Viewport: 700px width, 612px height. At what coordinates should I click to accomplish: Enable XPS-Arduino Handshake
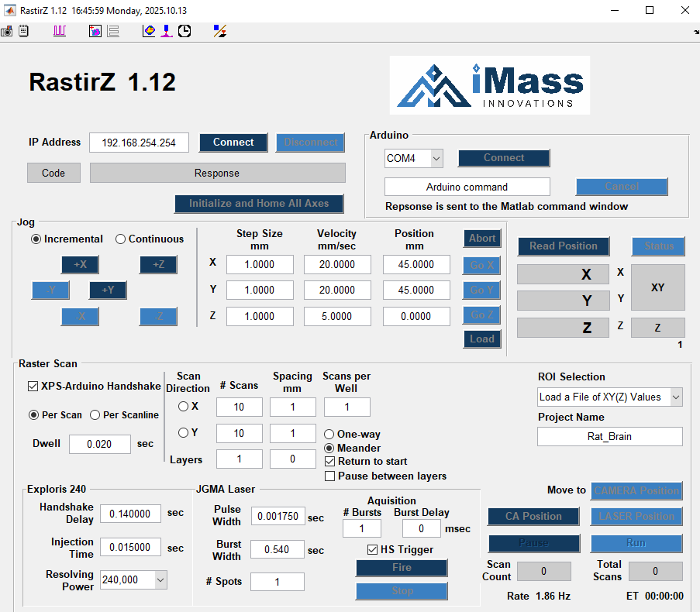pos(32,386)
